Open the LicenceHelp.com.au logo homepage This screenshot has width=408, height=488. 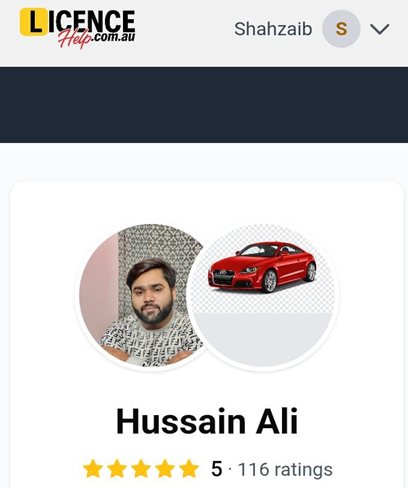[78, 28]
